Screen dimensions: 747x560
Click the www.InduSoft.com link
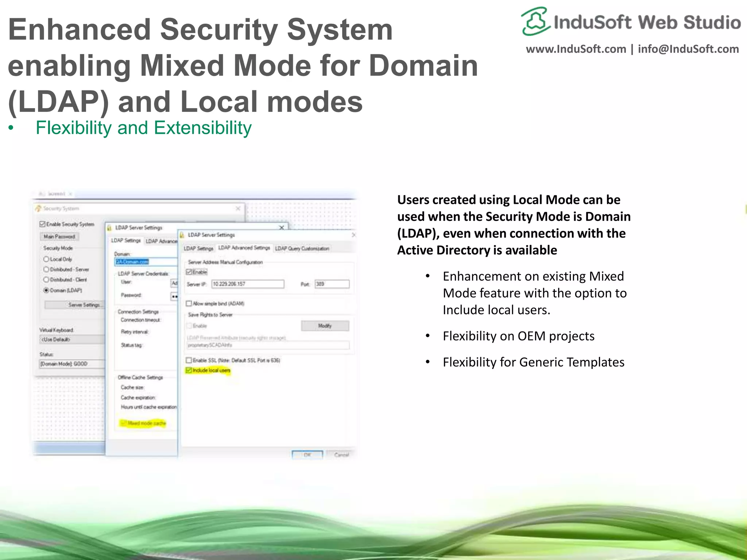tap(576, 49)
